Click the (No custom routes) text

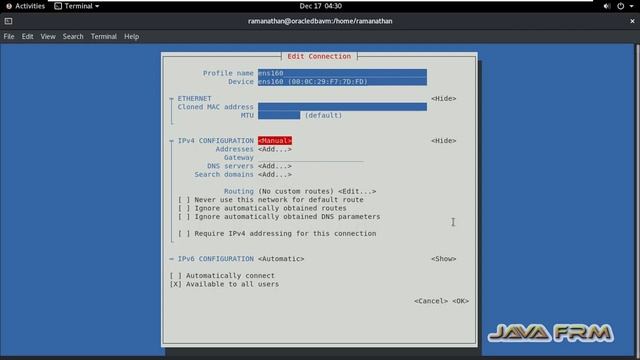pos(296,191)
